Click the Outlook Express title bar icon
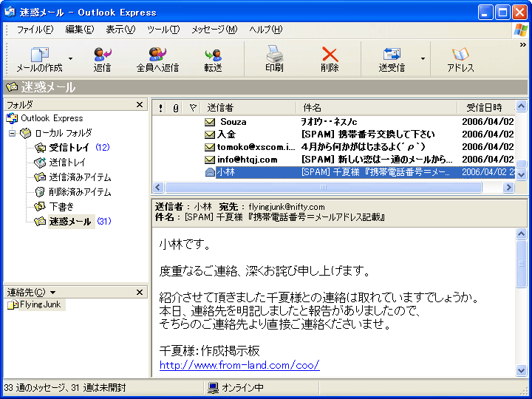 10,12
